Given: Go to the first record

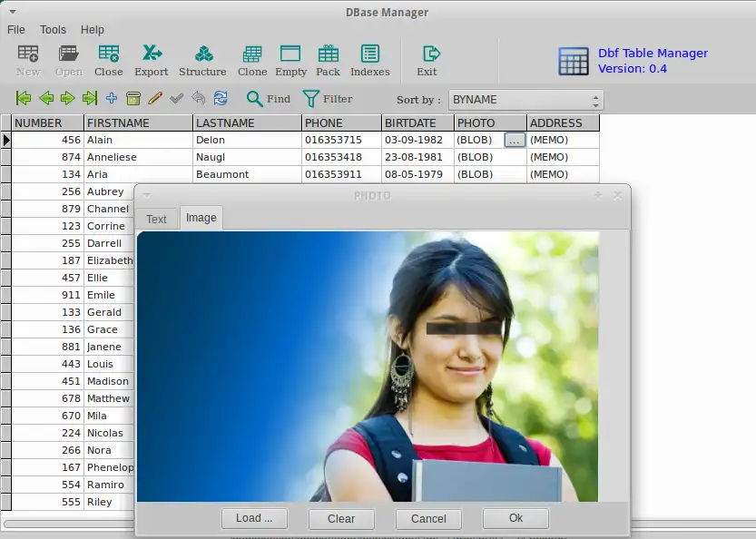Looking at the screenshot, I should pos(24,99).
